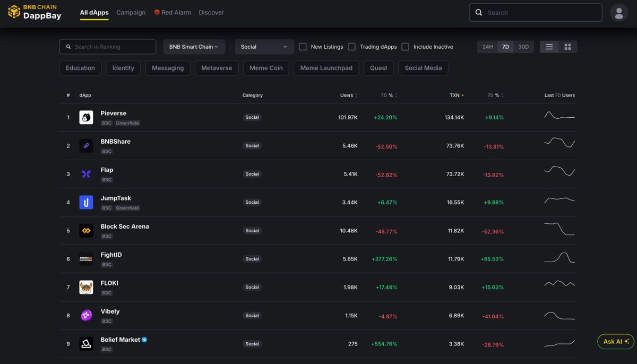
Task: Click the 101.97K users value
Action: coord(348,117)
